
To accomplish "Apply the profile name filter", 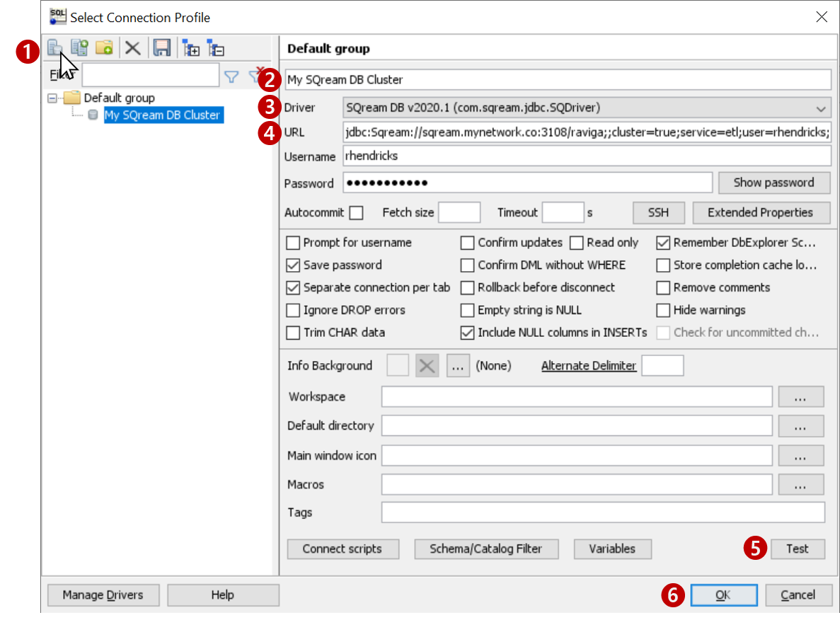I will tap(231, 74).
